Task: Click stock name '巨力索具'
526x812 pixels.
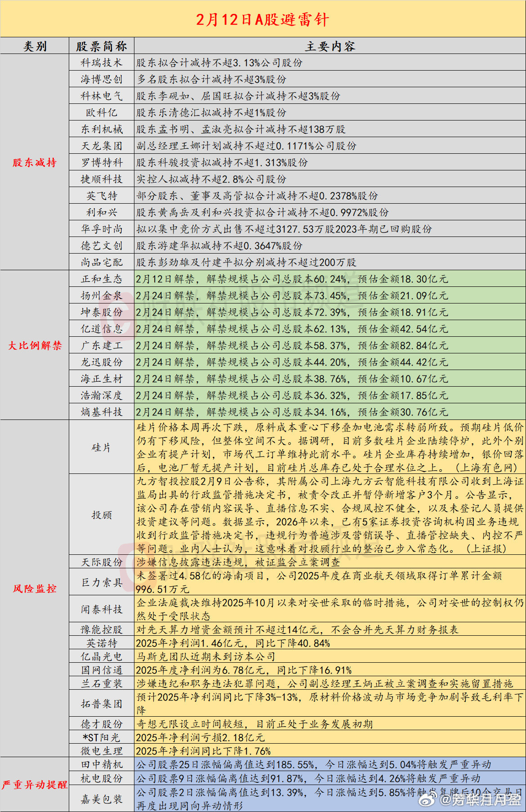Action: [102, 582]
